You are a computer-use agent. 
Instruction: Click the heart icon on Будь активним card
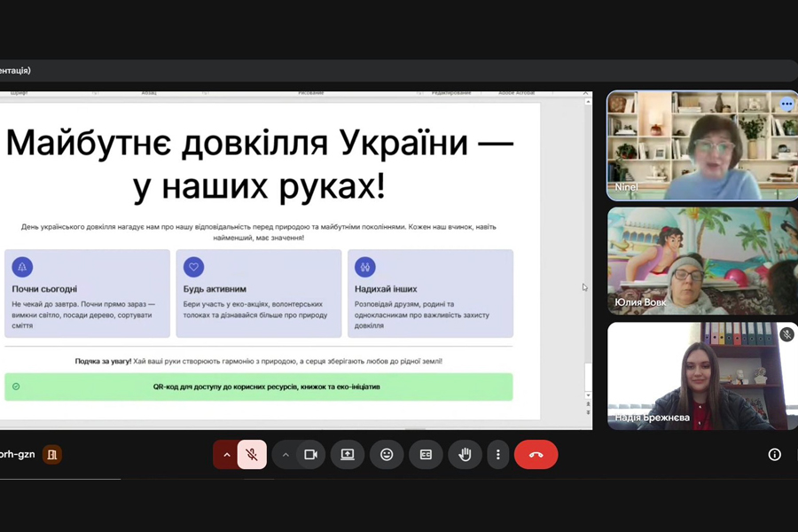point(193,267)
